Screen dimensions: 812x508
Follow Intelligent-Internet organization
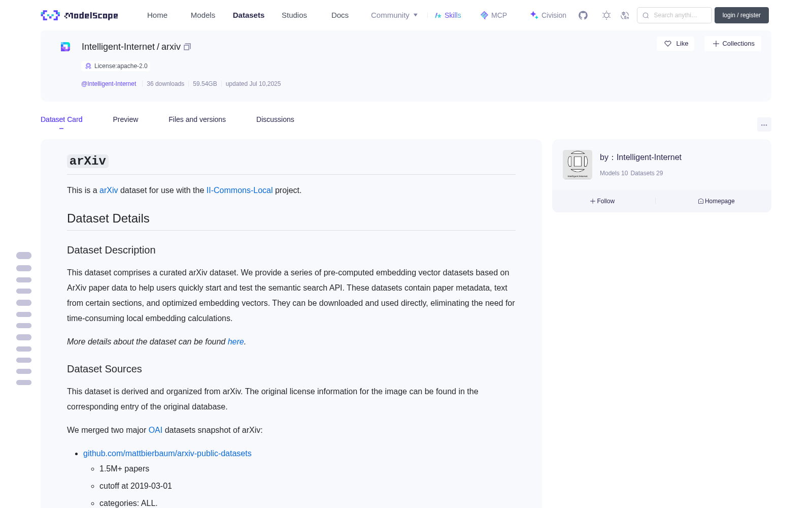[x=602, y=201]
